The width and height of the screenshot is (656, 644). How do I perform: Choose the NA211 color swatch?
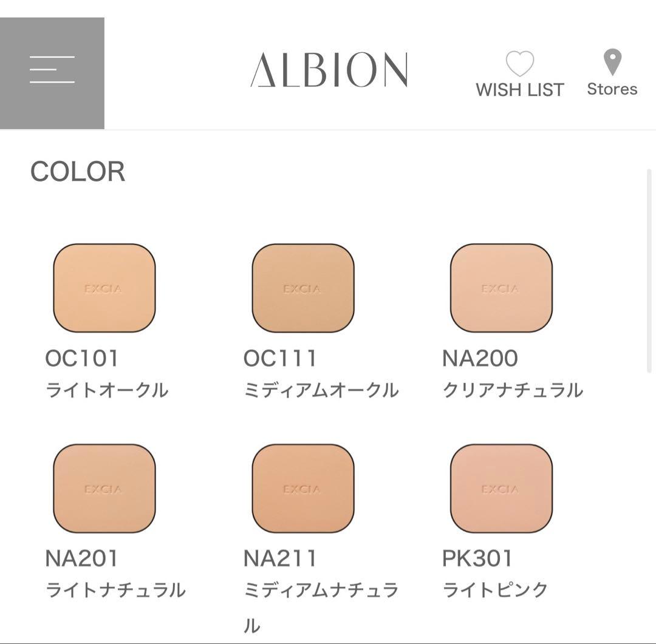(303, 489)
